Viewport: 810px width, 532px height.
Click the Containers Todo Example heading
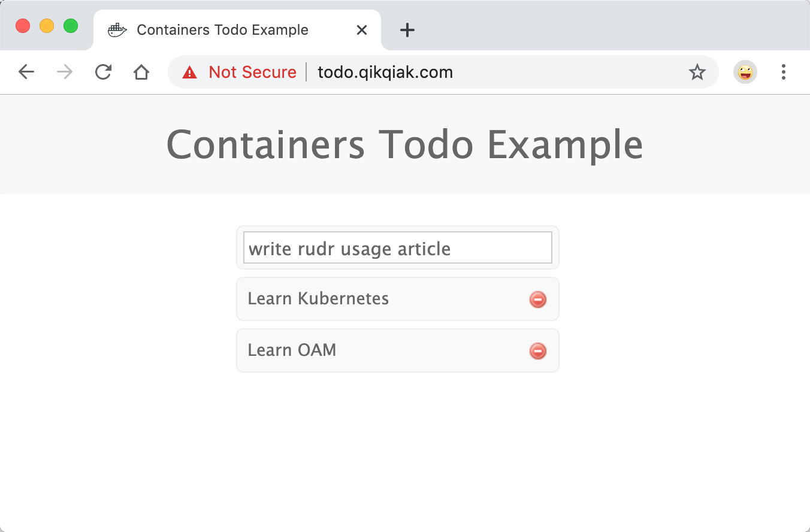tap(405, 144)
